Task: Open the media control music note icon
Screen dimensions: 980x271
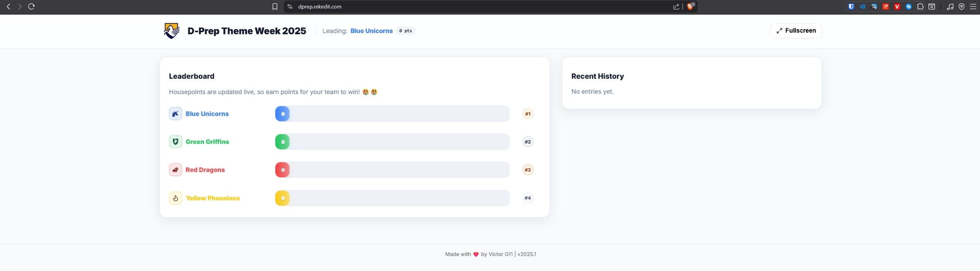Action: pos(950,7)
